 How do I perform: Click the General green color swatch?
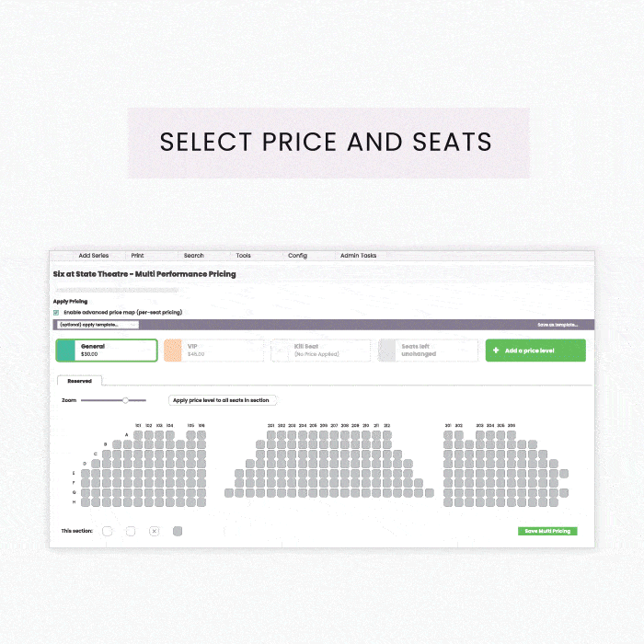[x=65, y=351]
